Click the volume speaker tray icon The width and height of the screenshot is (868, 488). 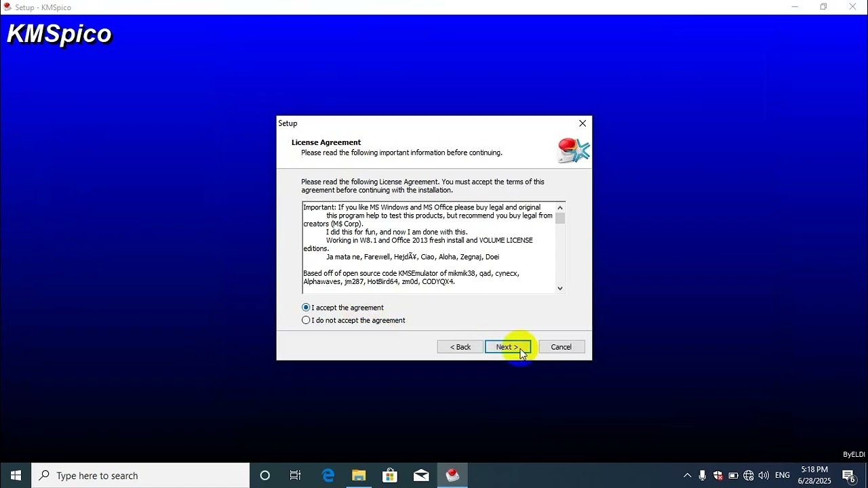coord(764,476)
